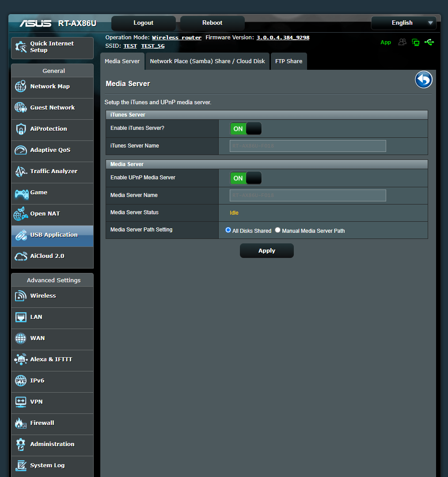Open Wireless settings menu item

52,297
